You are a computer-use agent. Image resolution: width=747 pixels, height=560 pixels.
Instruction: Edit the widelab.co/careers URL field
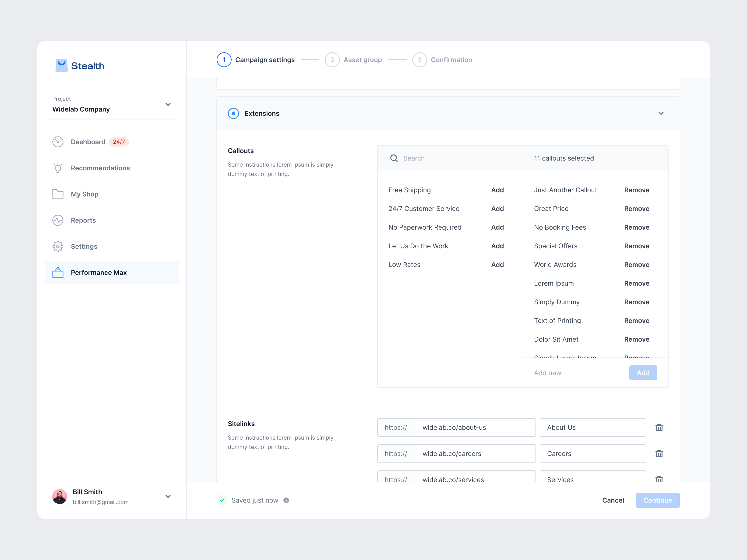[x=475, y=453]
